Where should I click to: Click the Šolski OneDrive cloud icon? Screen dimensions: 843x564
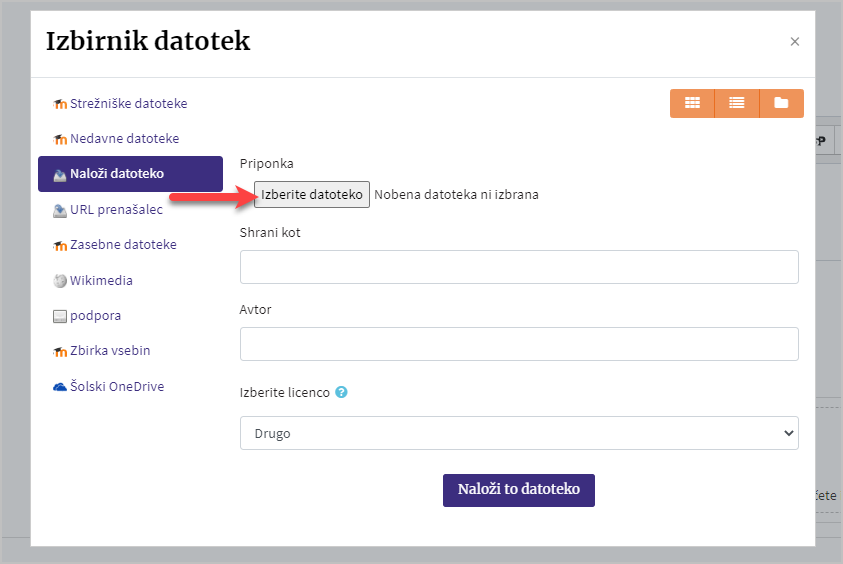click(60, 387)
